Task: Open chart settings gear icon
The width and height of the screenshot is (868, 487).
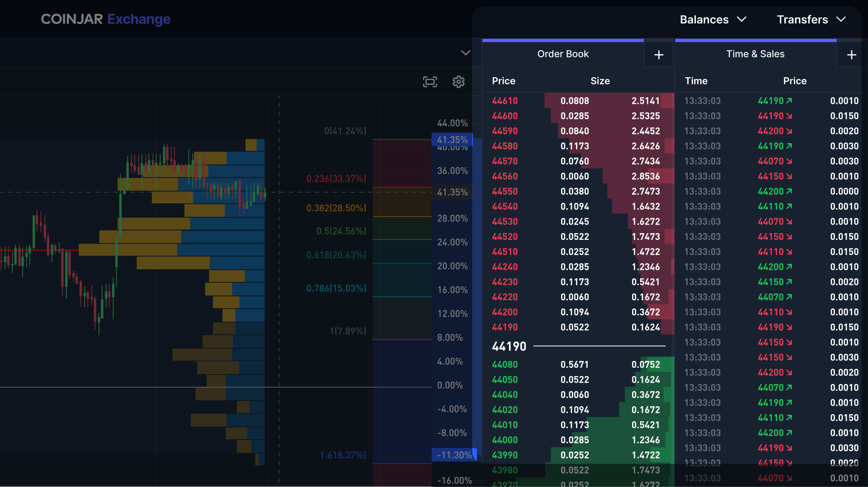Action: (x=458, y=82)
